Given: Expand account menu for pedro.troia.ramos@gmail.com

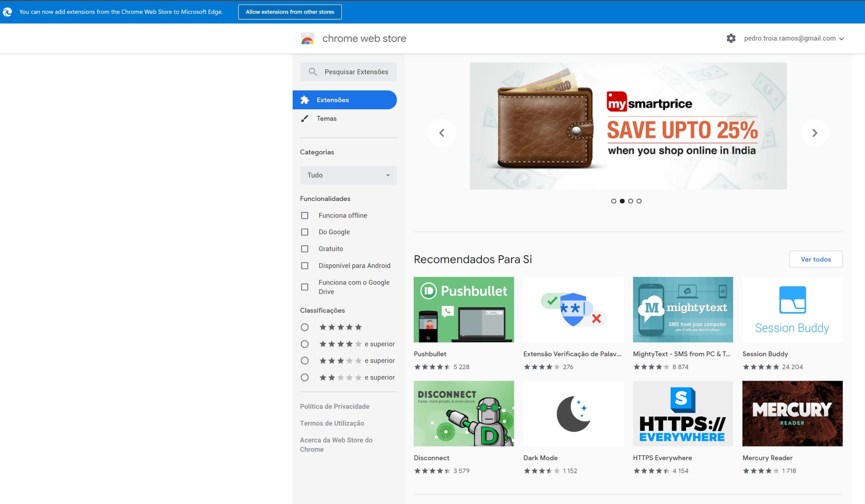Looking at the screenshot, I should (x=794, y=39).
